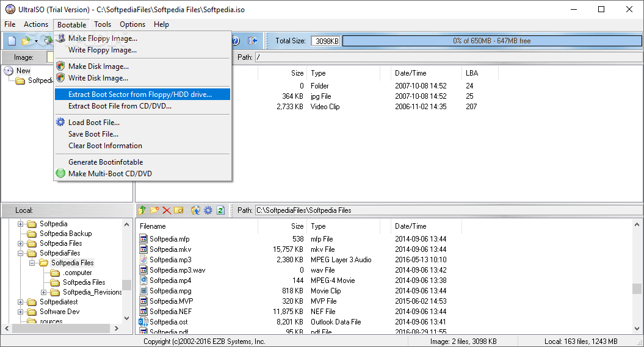
Task: Click the New disc icon in image tree
Action: tap(9, 71)
